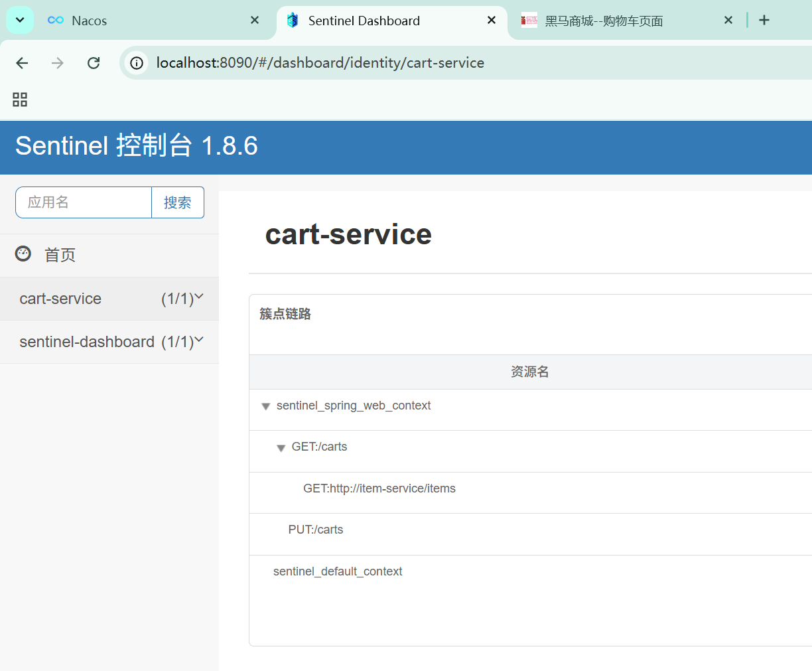Viewport: 812px width, 671px height.
Task: Select sentinel_spring_web_context row text
Action: [354, 406]
